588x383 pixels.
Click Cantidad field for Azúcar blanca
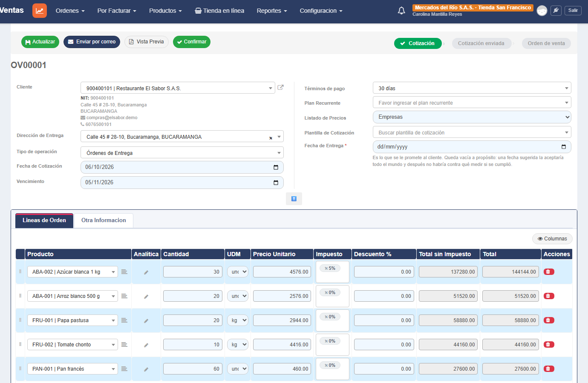point(193,272)
